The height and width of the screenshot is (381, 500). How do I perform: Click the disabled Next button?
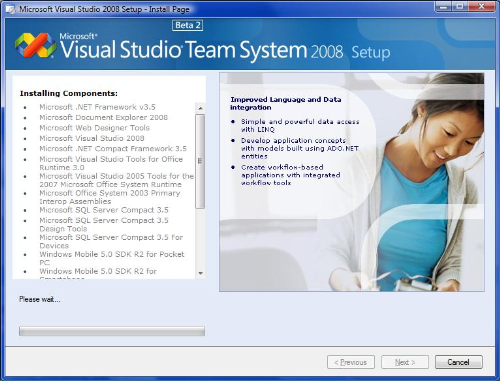click(x=405, y=362)
